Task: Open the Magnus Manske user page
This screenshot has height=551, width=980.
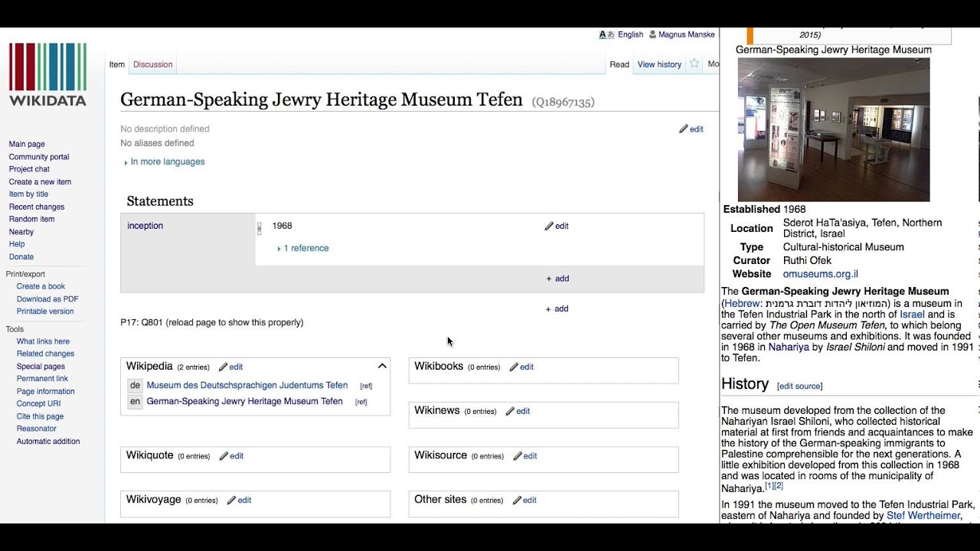Action: (687, 34)
